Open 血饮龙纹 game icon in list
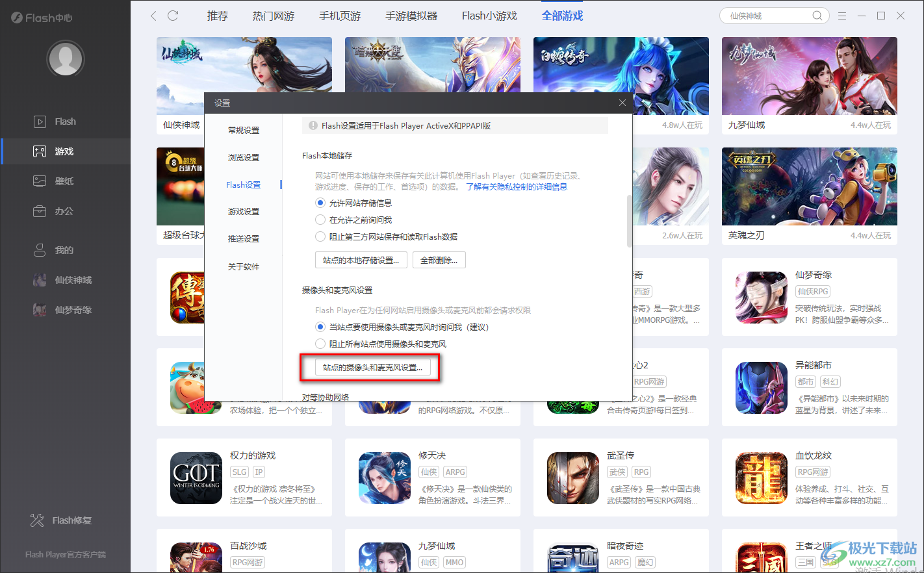This screenshot has width=924, height=573. [x=762, y=478]
